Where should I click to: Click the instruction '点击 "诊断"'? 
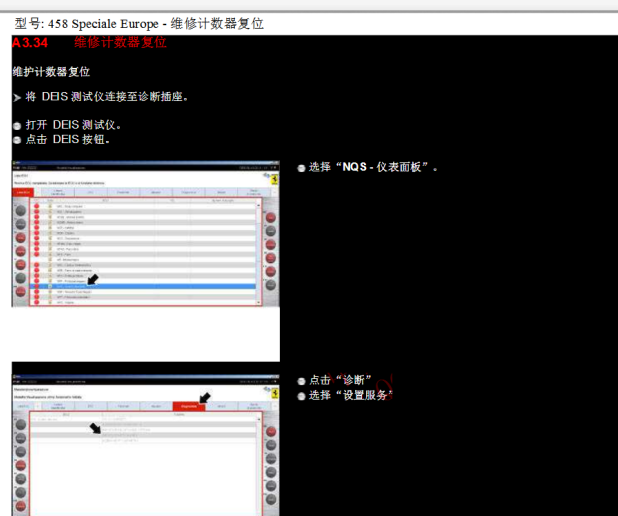[340, 380]
